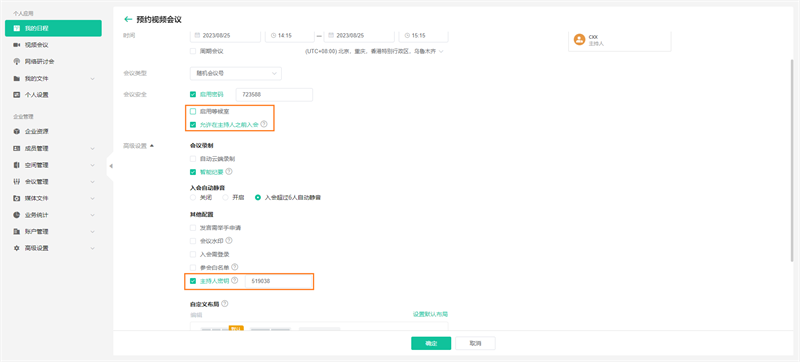The height and width of the screenshot is (362, 800).
Task: Click help icon beside 允许在主持人之前入会
Action: (x=264, y=124)
